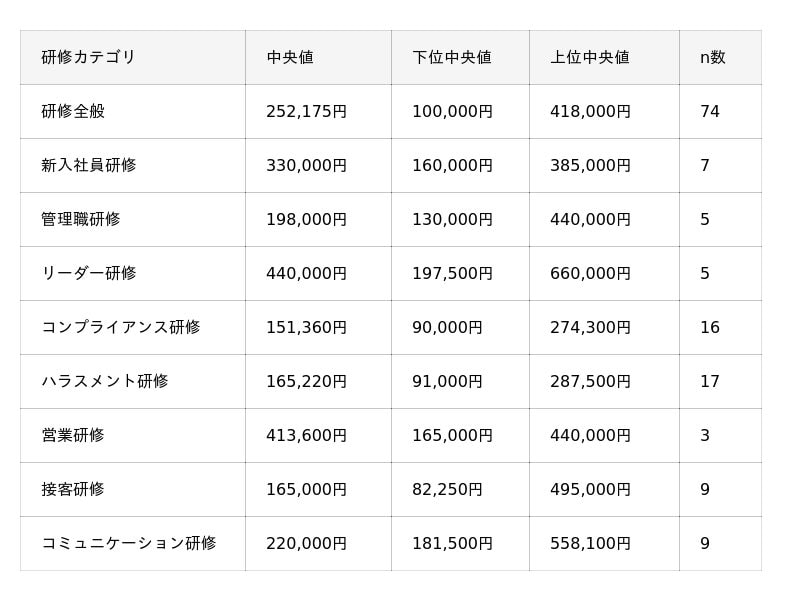This screenshot has height=601, width=800.
Task: Click the 下位中央値 column header
Action: [x=452, y=58]
